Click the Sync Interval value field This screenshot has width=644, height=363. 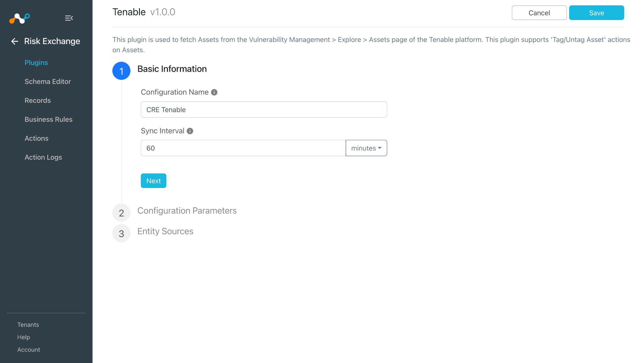243,148
